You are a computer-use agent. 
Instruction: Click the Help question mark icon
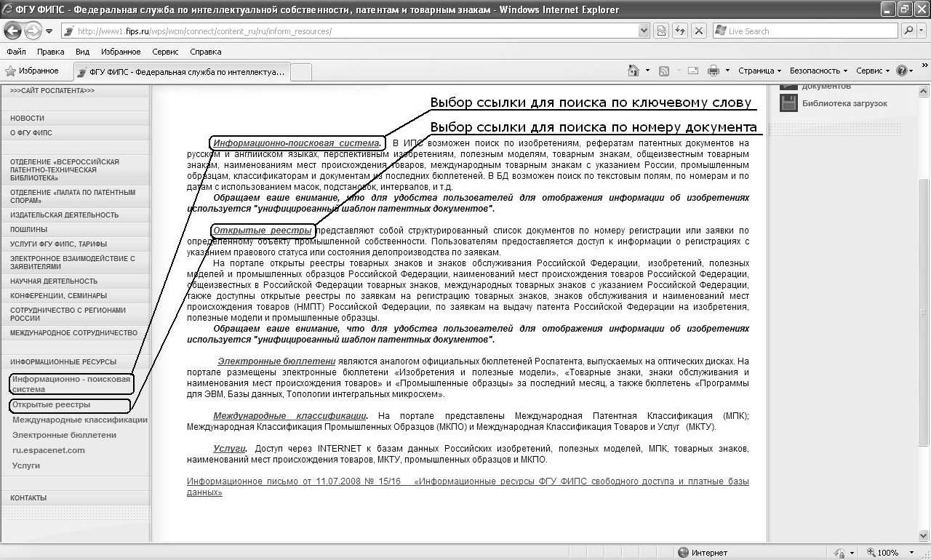click(902, 71)
